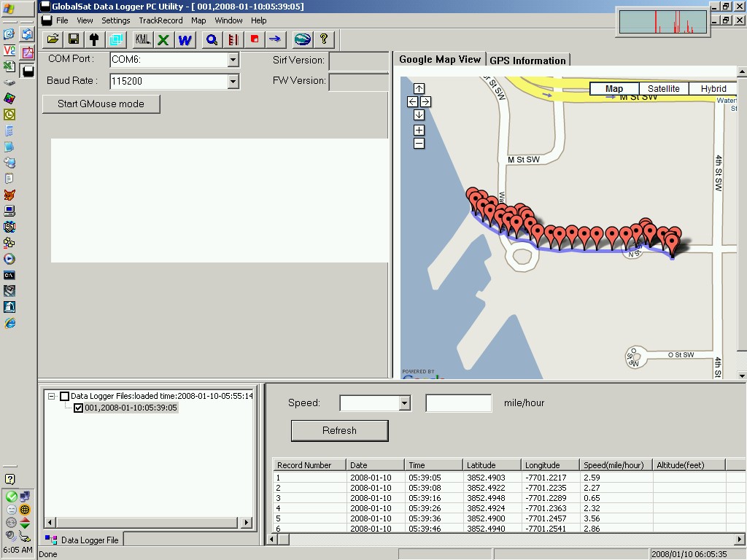Click the magnifying glass search toolbar icon
The width and height of the screenshot is (747, 560).
pyautogui.click(x=212, y=39)
